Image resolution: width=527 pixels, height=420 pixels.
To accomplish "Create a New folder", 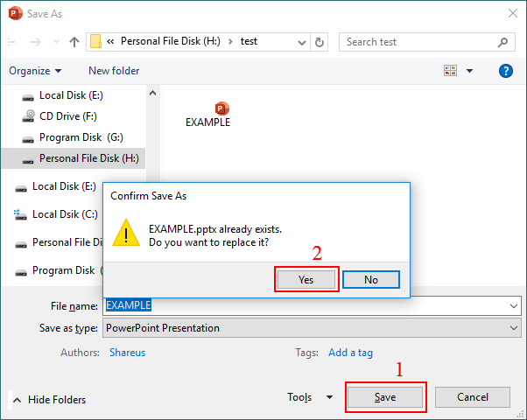I will coord(114,71).
